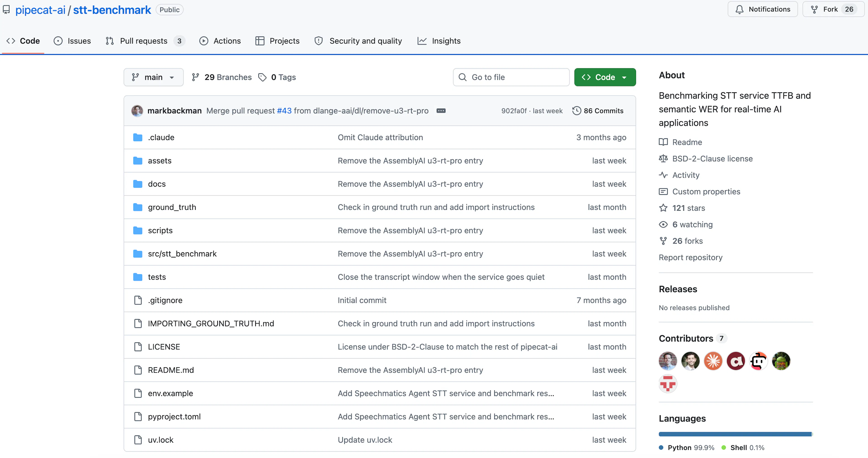Open the stt-benchmark repository link
This screenshot has height=458, width=868.
point(112,10)
